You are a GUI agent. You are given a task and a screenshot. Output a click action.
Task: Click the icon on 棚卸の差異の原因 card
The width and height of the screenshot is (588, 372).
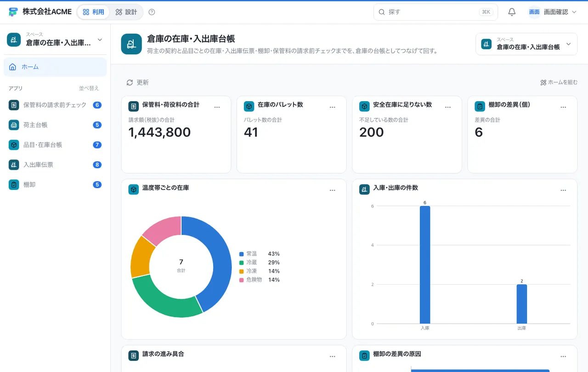(364, 355)
